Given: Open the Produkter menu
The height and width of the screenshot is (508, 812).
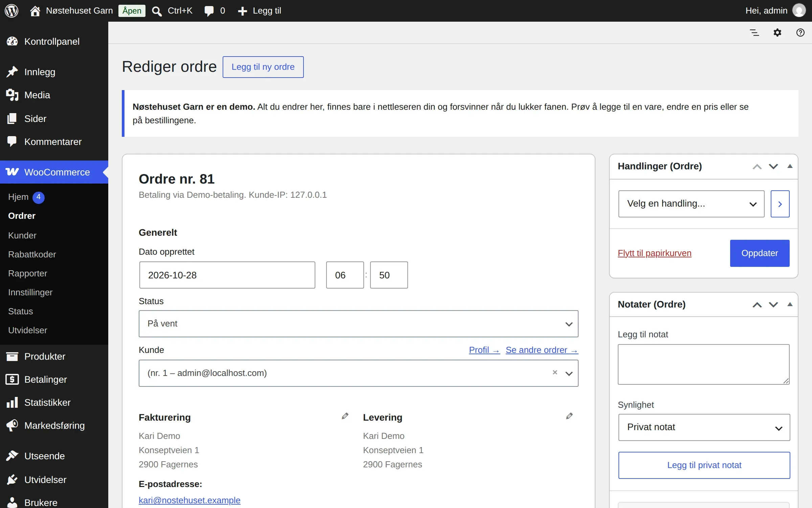Looking at the screenshot, I should pos(54,356).
